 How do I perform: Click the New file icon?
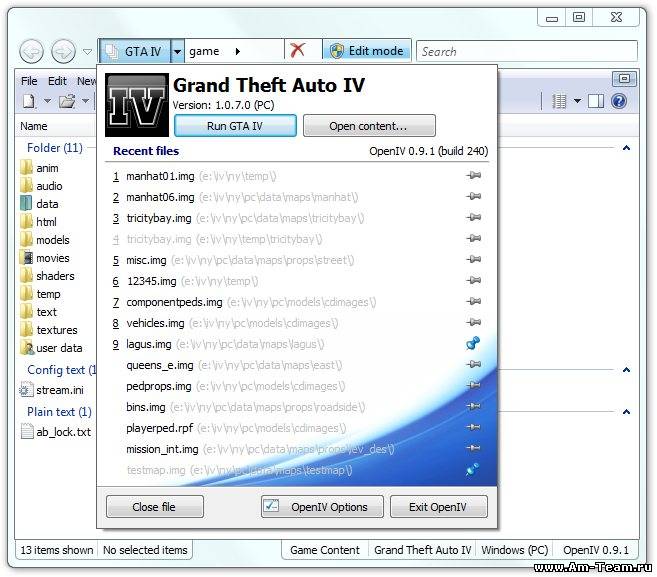(x=29, y=101)
